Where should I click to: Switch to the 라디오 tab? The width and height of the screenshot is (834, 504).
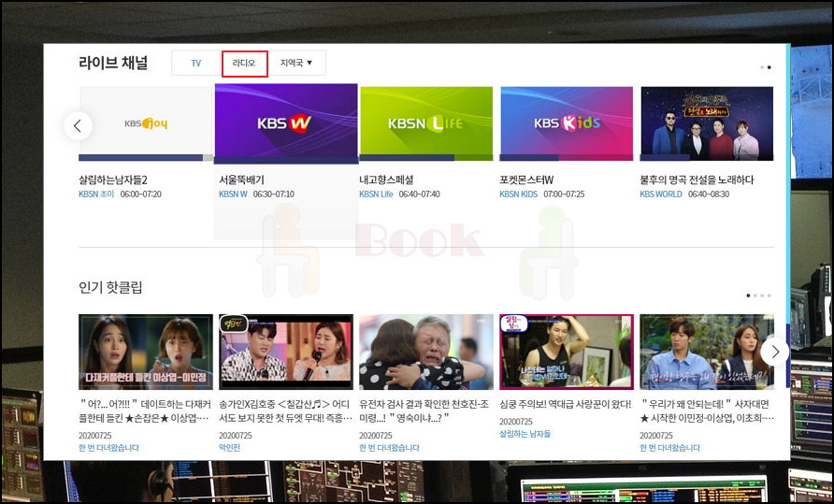tap(244, 63)
